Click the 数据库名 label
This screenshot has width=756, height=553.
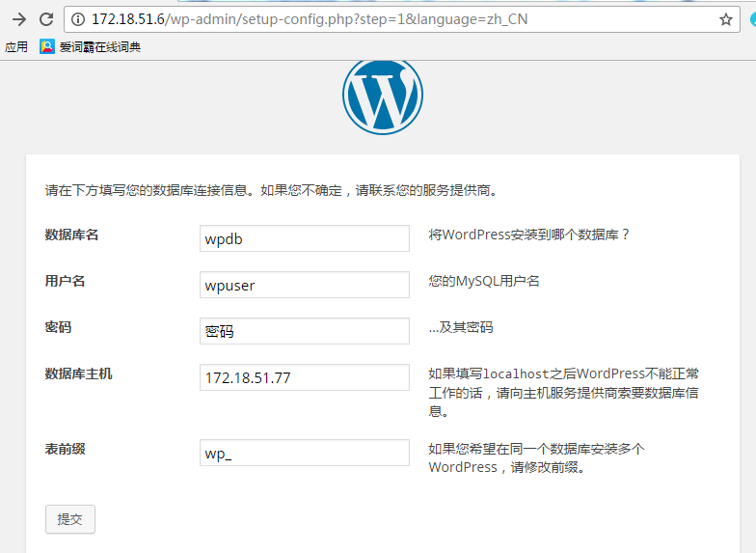pyautogui.click(x=71, y=235)
